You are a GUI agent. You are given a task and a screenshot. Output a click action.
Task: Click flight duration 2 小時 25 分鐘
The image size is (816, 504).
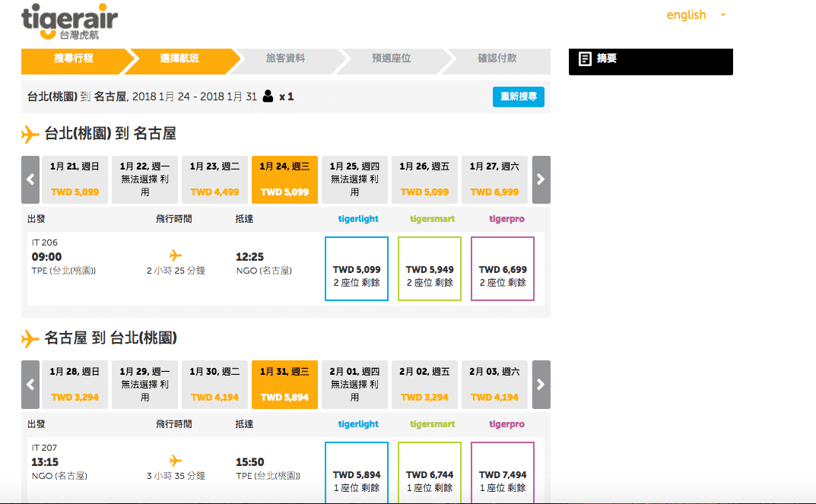click(x=176, y=271)
